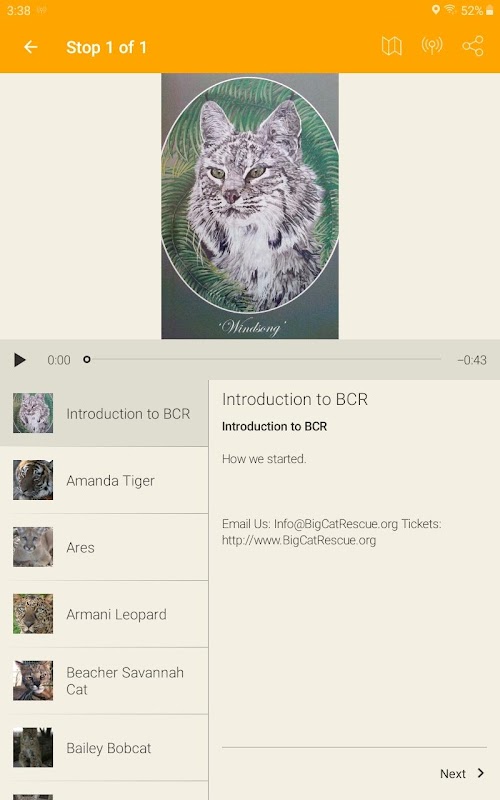Open the Windsong bobcat painting image
This screenshot has height=800, width=500.
pyautogui.click(x=250, y=206)
